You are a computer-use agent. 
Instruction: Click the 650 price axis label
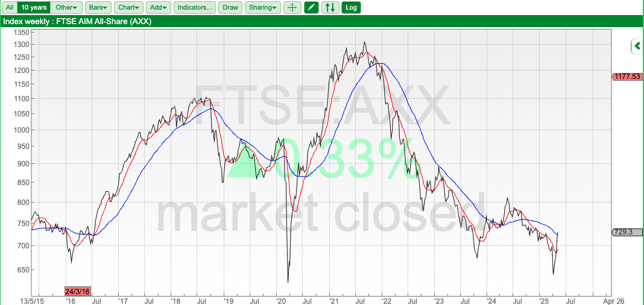coord(22,269)
